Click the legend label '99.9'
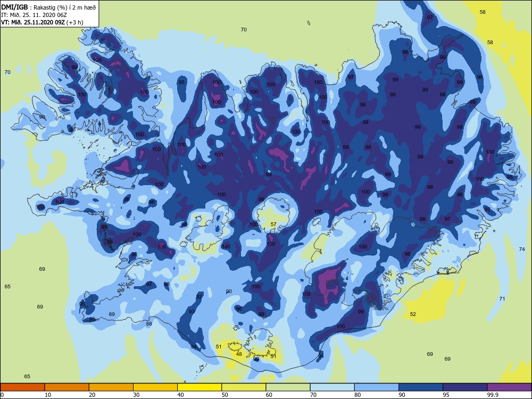Screen dimensions: 532x399 tap(493, 395)
